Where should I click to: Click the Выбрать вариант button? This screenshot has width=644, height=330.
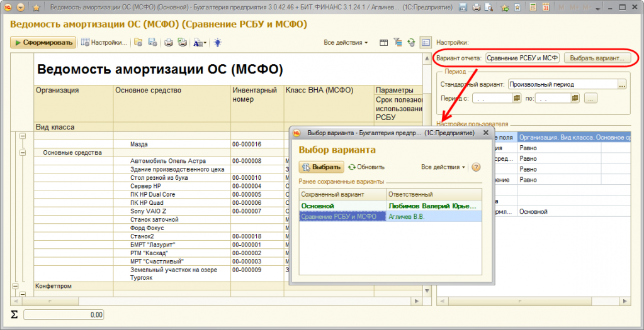[x=596, y=58]
